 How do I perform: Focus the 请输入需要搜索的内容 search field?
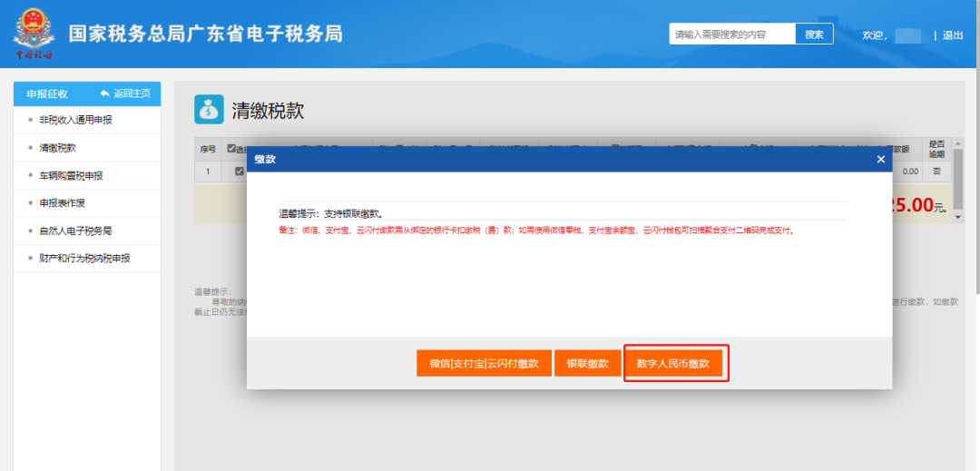pyautogui.click(x=732, y=34)
